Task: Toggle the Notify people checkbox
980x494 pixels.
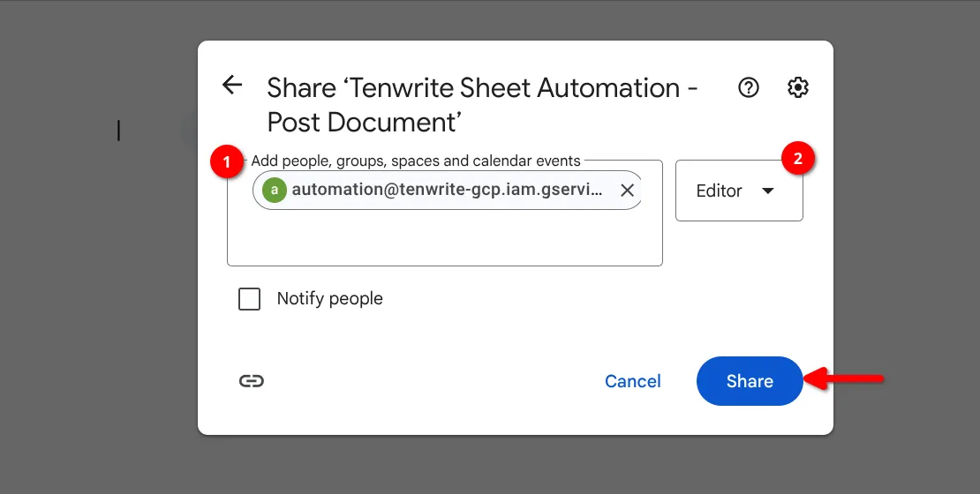Action: click(x=250, y=299)
